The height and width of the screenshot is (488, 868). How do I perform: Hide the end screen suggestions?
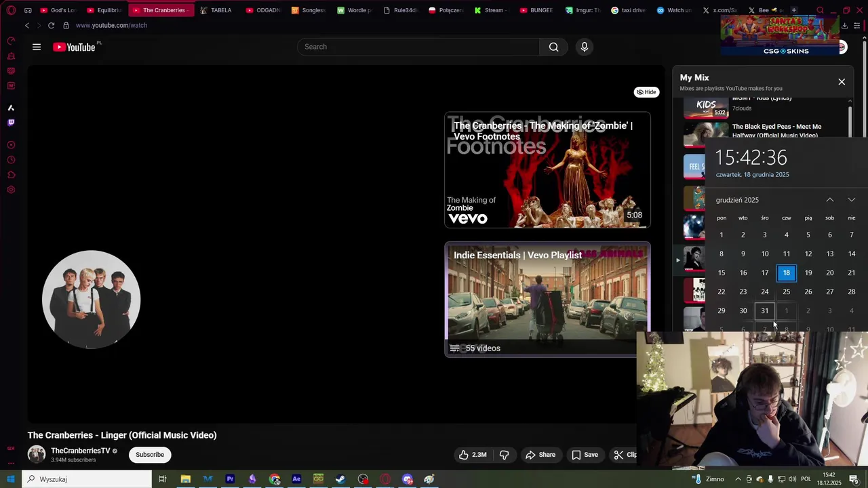(x=646, y=92)
